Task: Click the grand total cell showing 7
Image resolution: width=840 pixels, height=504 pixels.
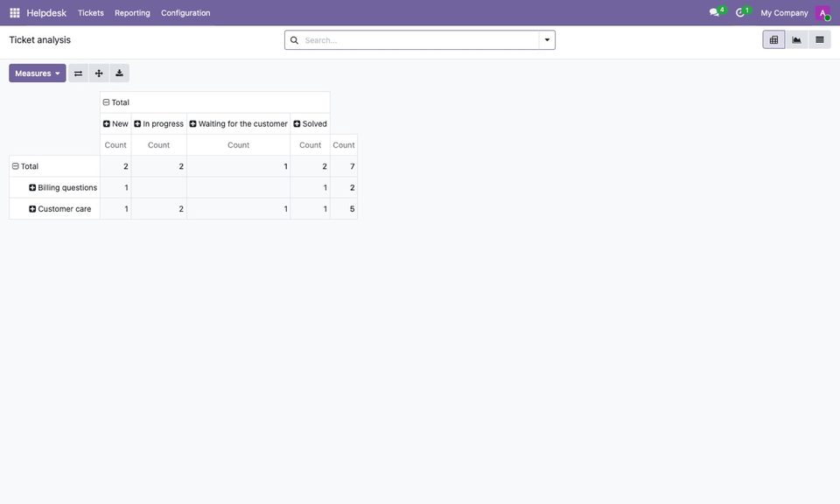Action: [344, 166]
